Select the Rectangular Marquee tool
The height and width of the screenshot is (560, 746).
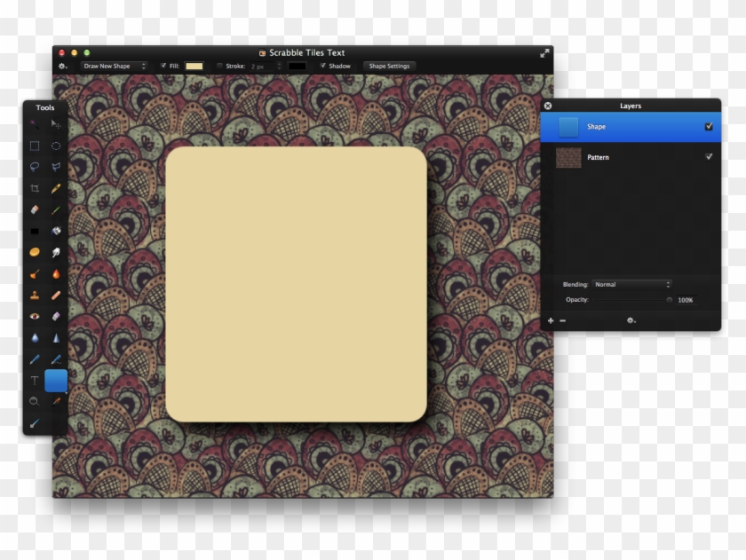[x=35, y=146]
